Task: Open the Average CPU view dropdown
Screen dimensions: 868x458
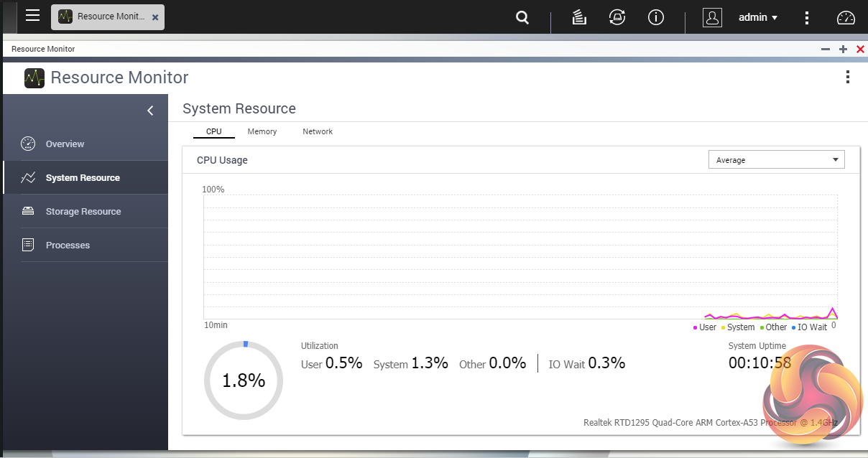Action: point(776,159)
